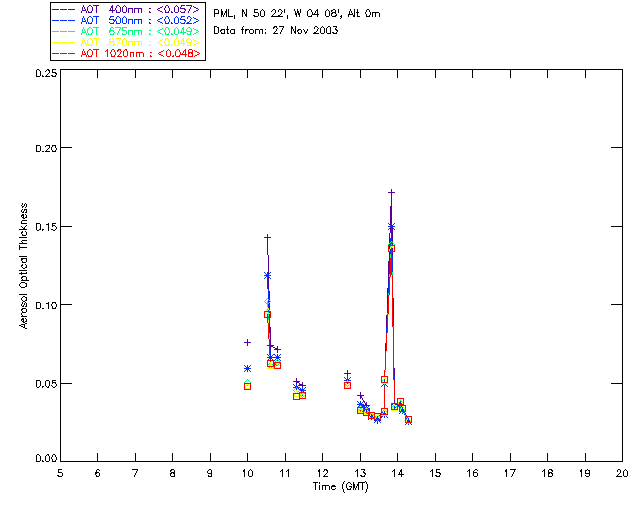Viewport: 640px width, 512px height.
Task: Click the highest purple plus marker near 0.17
Action: pyautogui.click(x=391, y=192)
